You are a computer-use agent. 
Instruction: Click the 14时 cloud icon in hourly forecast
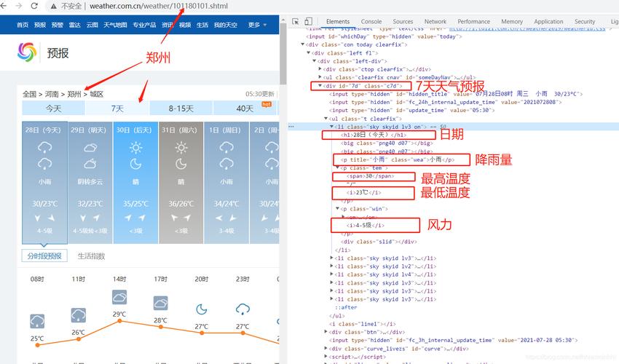[x=119, y=297]
